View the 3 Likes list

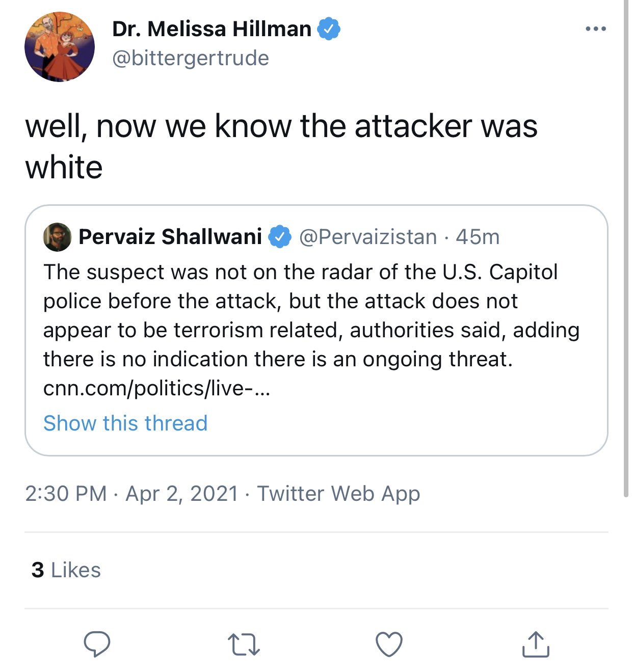[66, 570]
